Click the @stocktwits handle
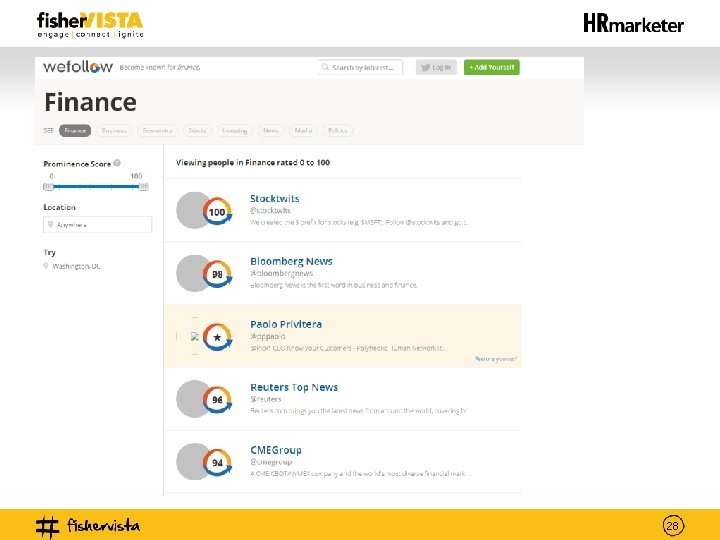Image resolution: width=720 pixels, height=540 pixels. pyautogui.click(x=270, y=210)
